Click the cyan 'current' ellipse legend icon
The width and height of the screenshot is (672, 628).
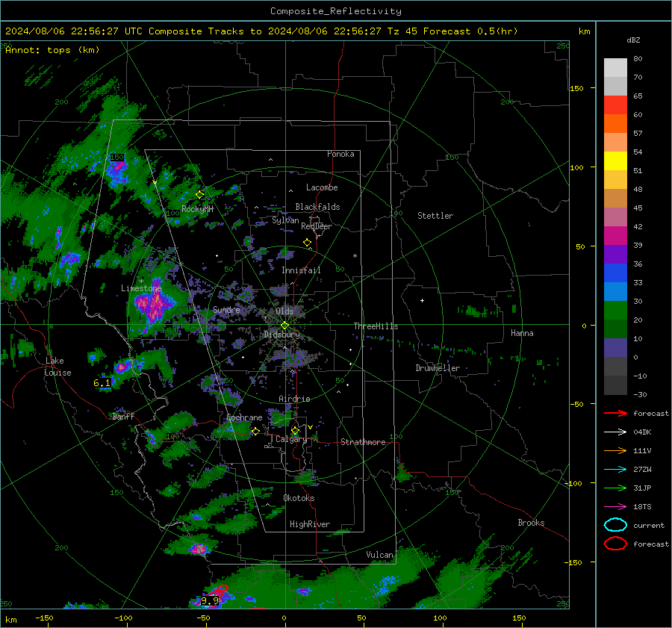click(x=615, y=525)
